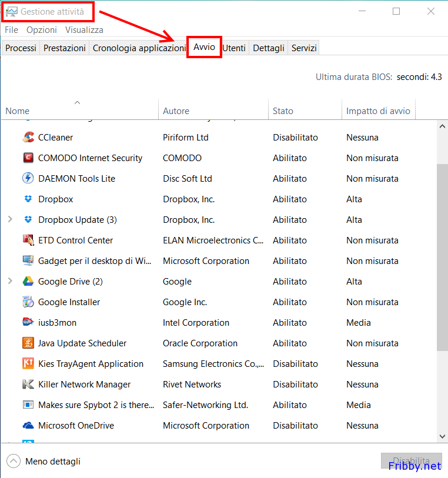Collapse details with Meno dettagli arrow
The image size is (448, 478).
coord(14,462)
